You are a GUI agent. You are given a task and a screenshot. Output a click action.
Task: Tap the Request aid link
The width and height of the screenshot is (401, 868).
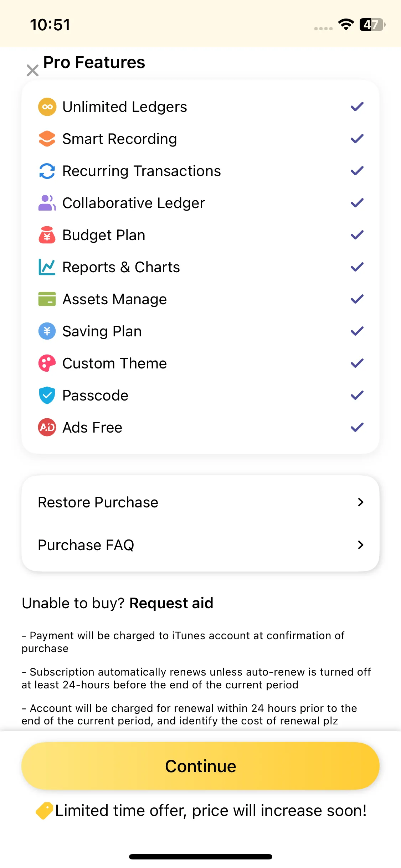pyautogui.click(x=171, y=603)
